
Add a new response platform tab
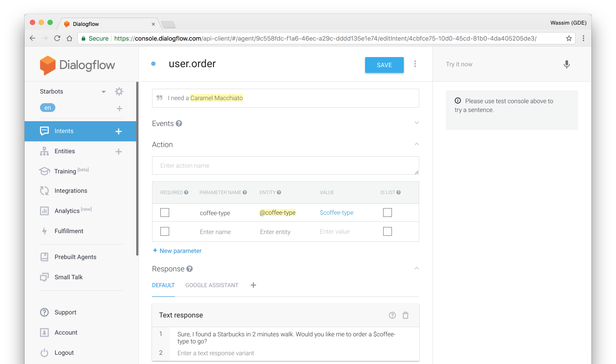tap(253, 285)
